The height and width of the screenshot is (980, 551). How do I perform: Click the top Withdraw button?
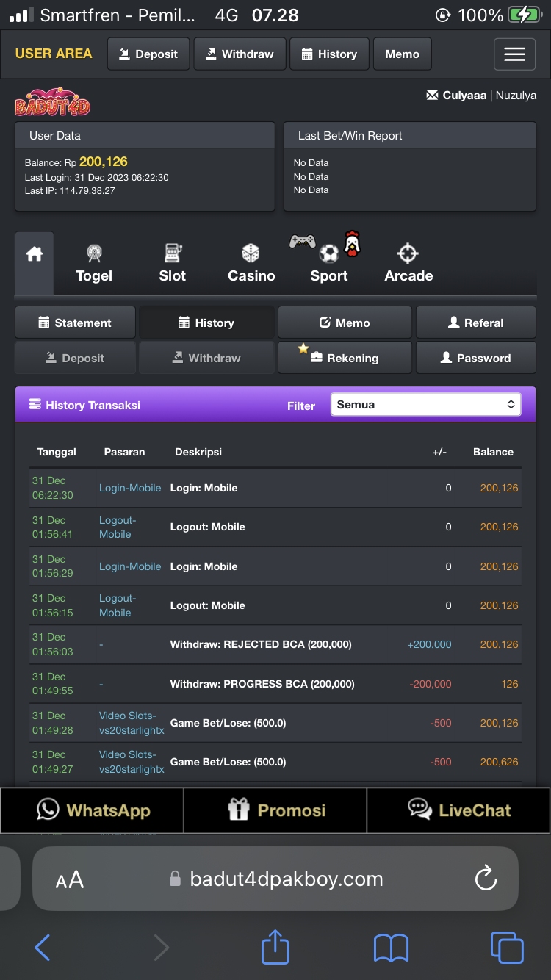(x=240, y=54)
